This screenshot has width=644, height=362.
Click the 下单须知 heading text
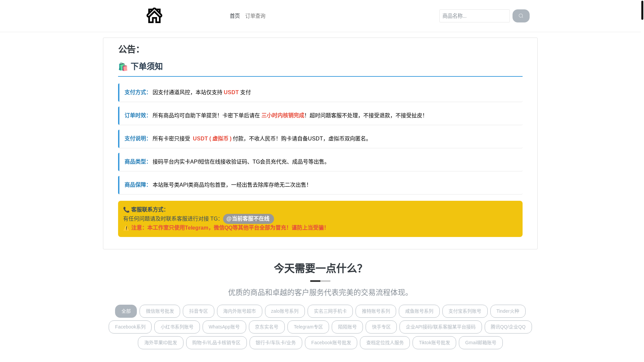point(147,66)
